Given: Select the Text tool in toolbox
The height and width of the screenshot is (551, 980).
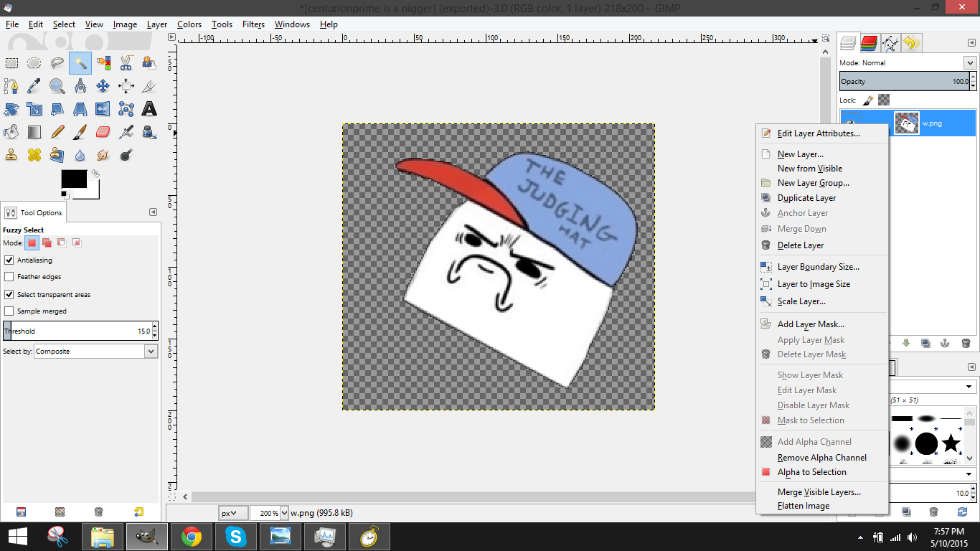Looking at the screenshot, I should point(149,109).
